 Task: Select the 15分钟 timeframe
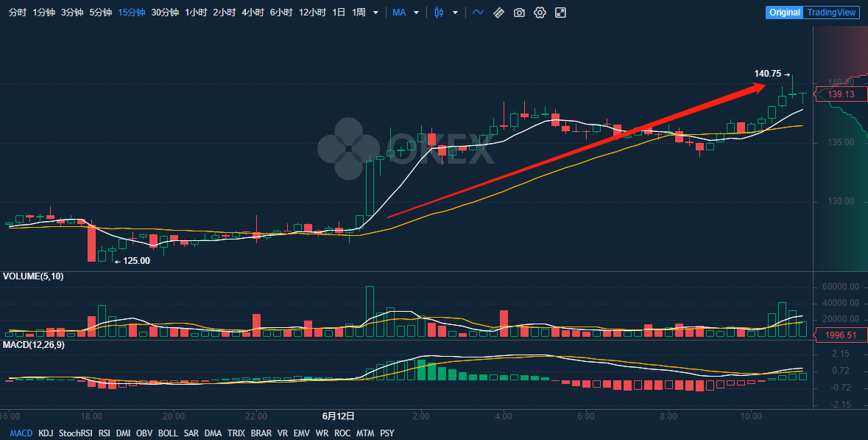click(x=132, y=13)
